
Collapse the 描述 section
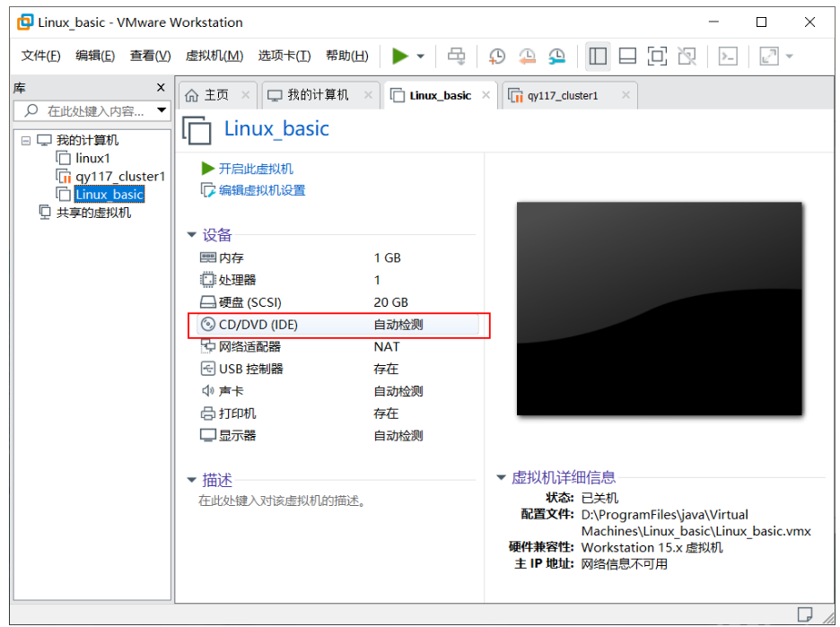click(192, 480)
